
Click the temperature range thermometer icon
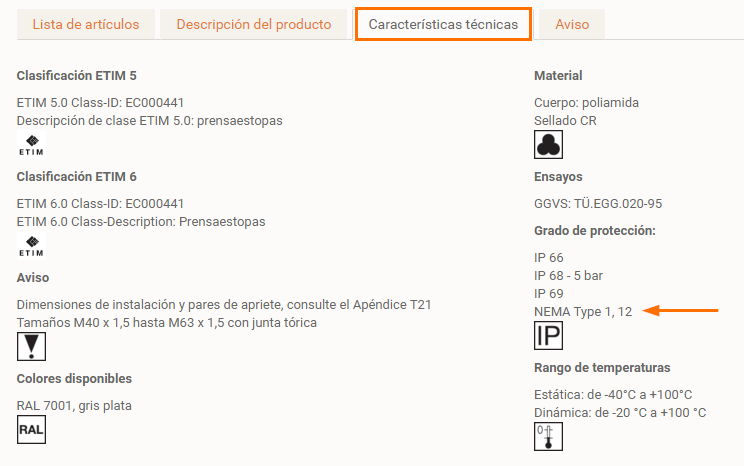click(548, 436)
